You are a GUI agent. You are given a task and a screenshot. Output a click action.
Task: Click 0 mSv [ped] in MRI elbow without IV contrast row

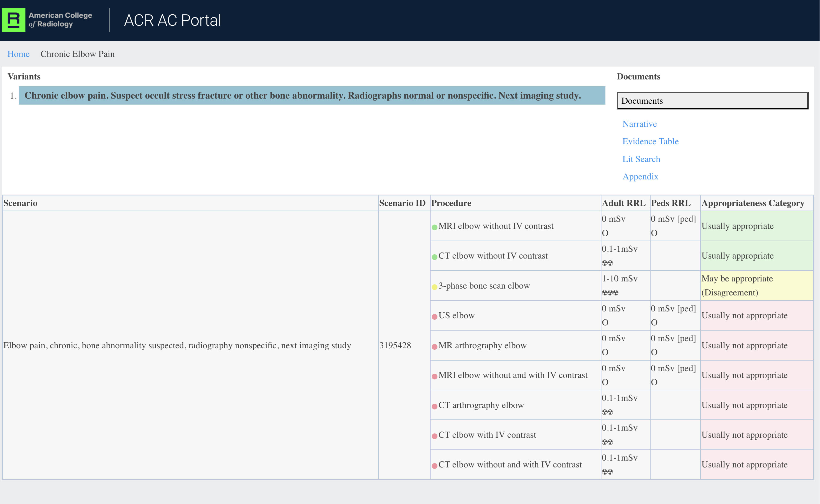pyautogui.click(x=673, y=219)
